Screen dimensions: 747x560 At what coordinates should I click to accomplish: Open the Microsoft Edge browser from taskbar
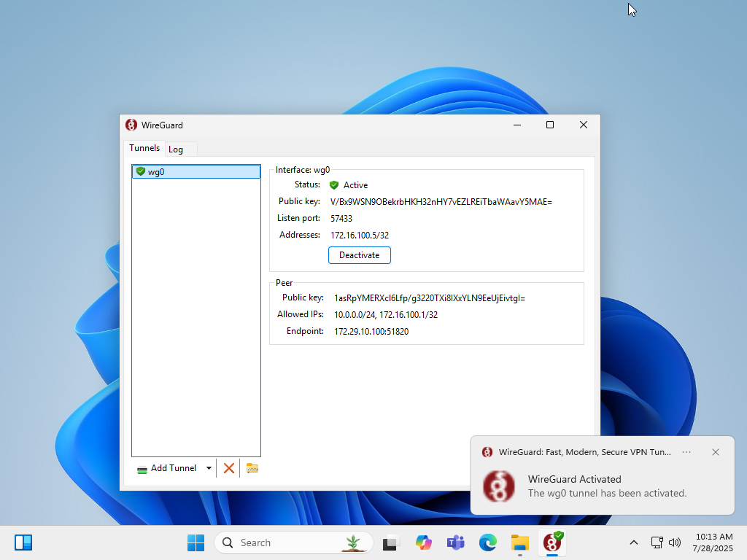(487, 542)
